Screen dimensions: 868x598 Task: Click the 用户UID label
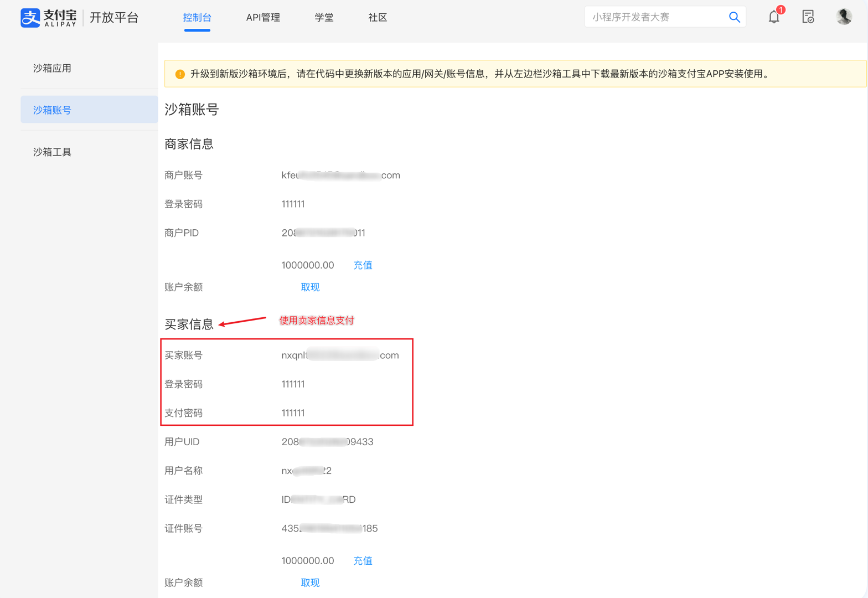click(x=182, y=442)
